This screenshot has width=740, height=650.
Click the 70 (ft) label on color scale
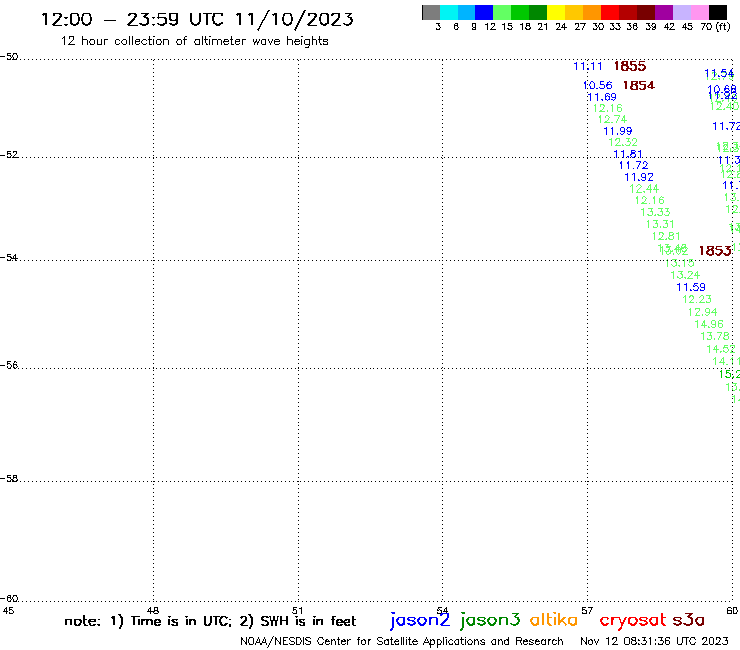(x=715, y=26)
